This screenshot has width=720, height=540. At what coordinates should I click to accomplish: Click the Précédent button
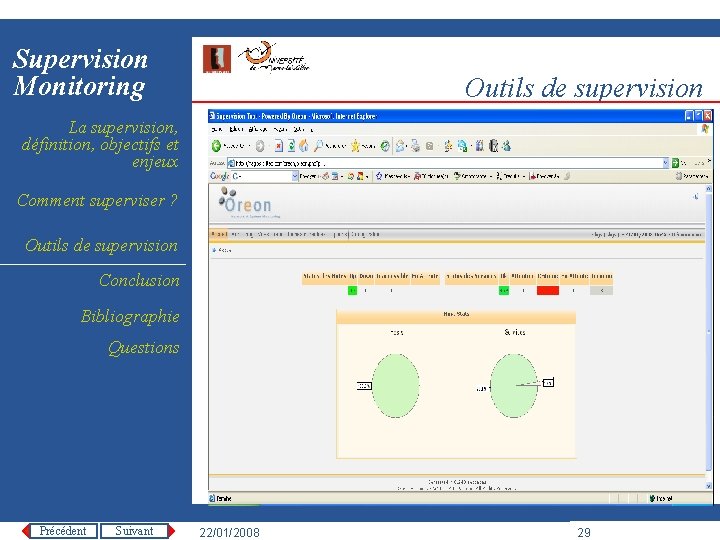63,531
